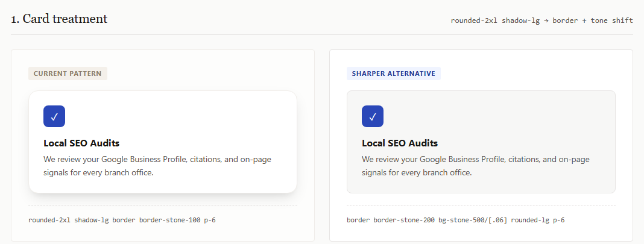Click 'Local SEO Audits' title in the bordered gray card
The image size is (644, 244).
coord(400,143)
